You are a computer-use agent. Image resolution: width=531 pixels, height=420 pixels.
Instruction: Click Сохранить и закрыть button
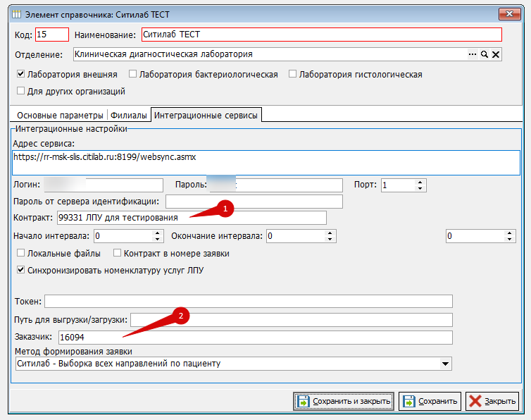pyautogui.click(x=344, y=401)
